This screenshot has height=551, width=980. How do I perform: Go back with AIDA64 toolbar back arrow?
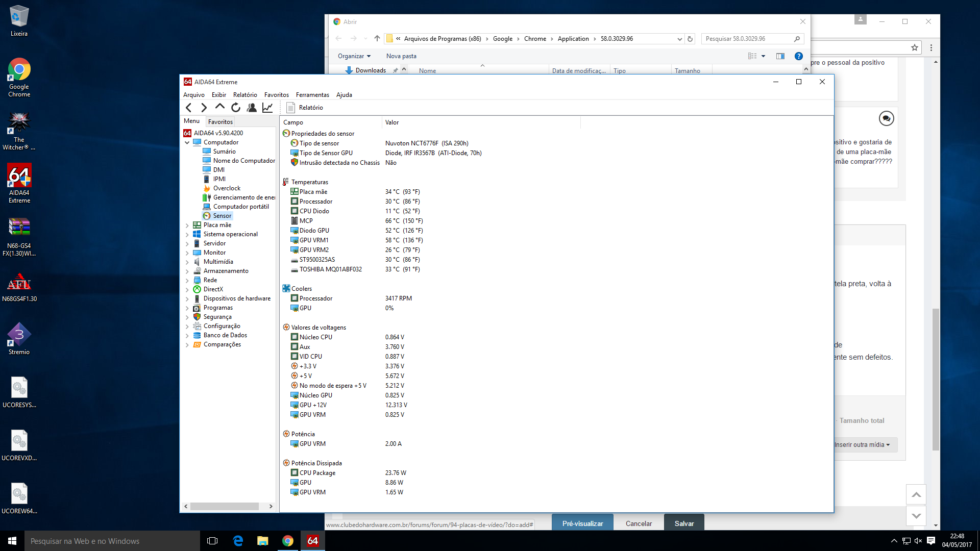pos(189,108)
